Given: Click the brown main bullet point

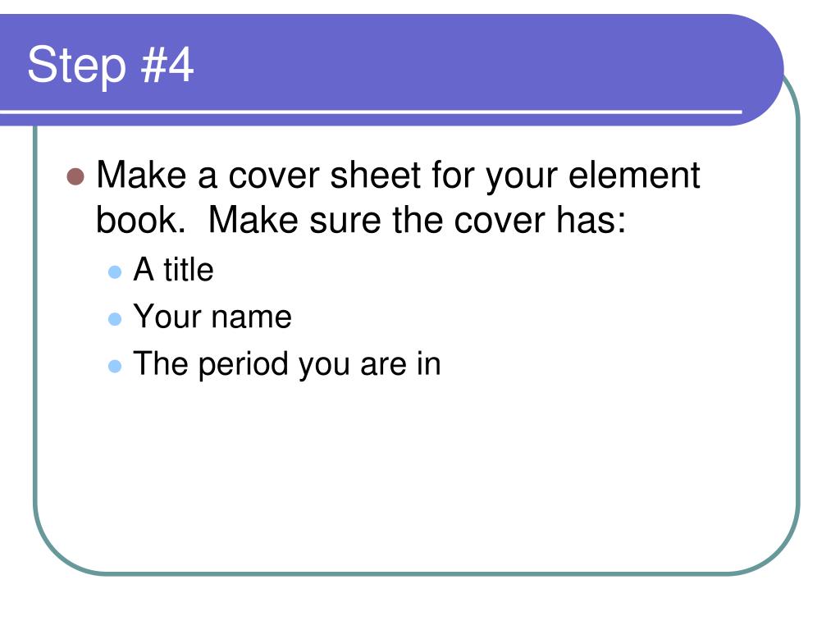Looking at the screenshot, I should pyautogui.click(x=75, y=176).
